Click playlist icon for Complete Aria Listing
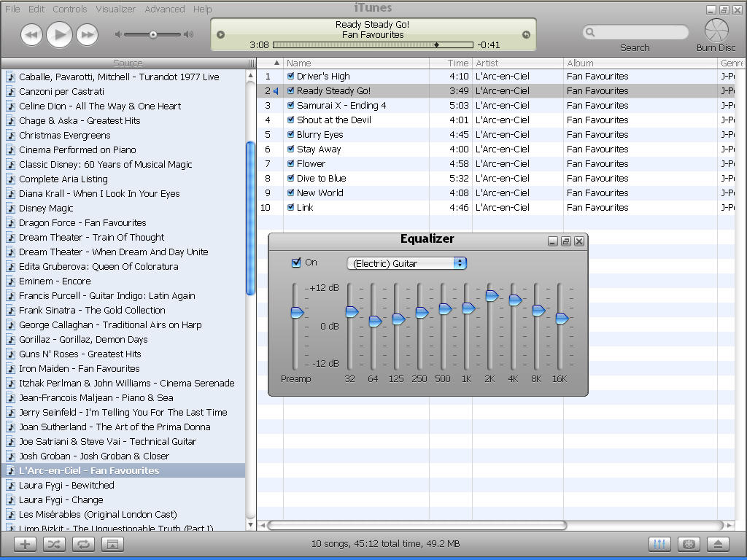This screenshot has height=560, width=747. pyautogui.click(x=10, y=179)
